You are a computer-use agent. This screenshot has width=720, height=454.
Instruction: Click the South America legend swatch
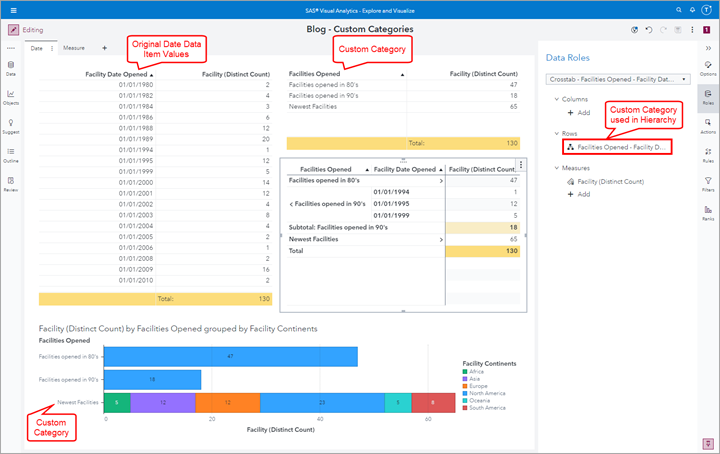click(465, 408)
